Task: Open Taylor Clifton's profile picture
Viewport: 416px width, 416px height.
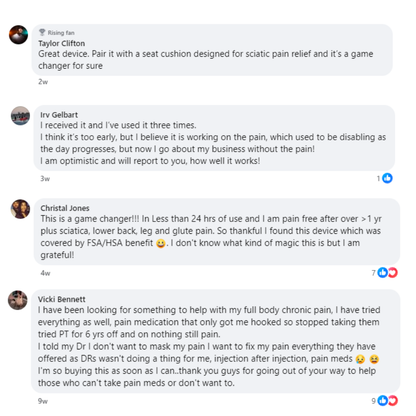Action: [18, 35]
